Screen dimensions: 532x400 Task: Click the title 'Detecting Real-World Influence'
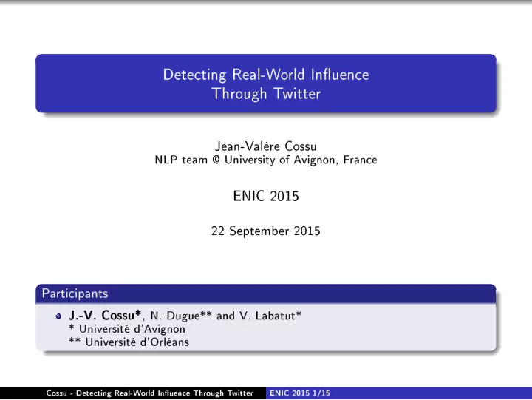266,75
